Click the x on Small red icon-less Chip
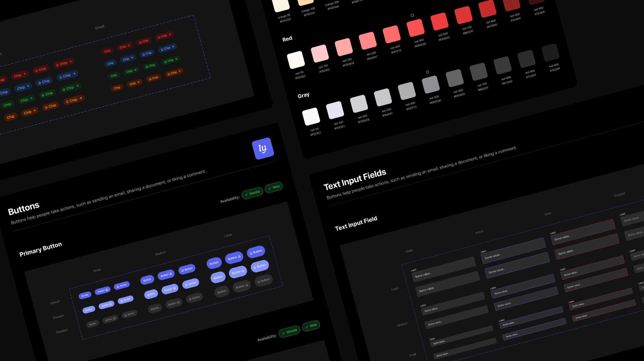 coord(129,45)
